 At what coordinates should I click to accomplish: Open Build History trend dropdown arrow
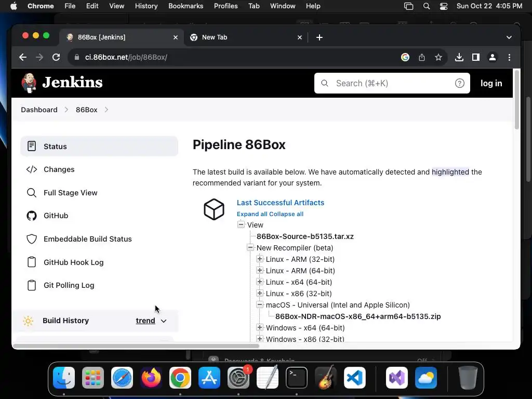coord(164,321)
